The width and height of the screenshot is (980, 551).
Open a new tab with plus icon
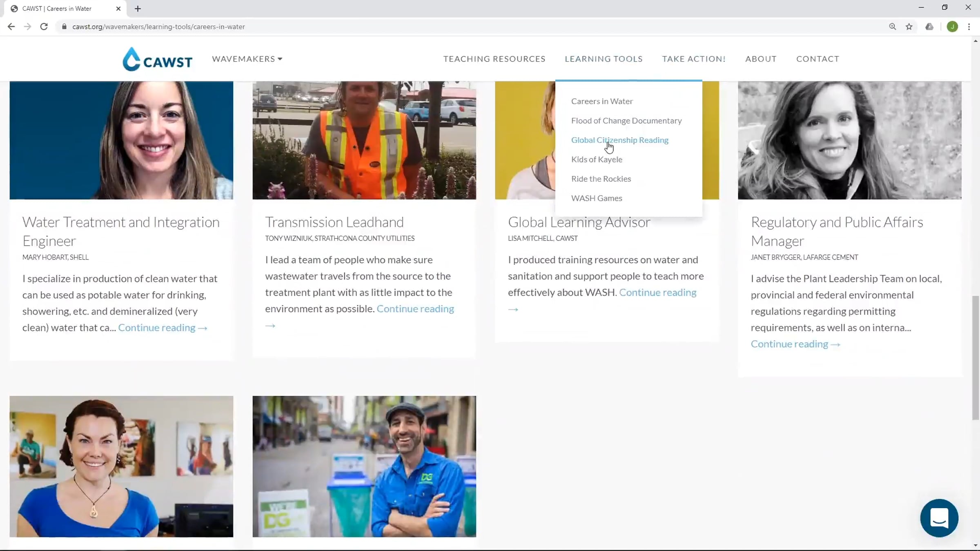138,9
